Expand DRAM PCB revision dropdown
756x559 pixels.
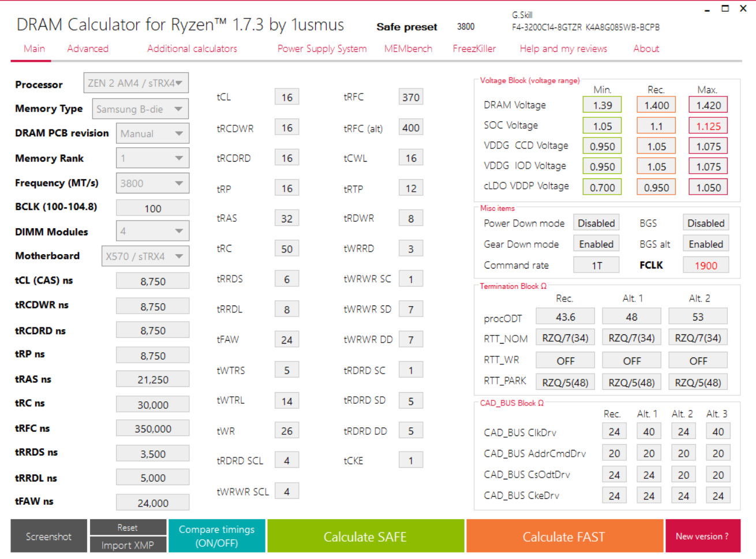tap(152, 133)
